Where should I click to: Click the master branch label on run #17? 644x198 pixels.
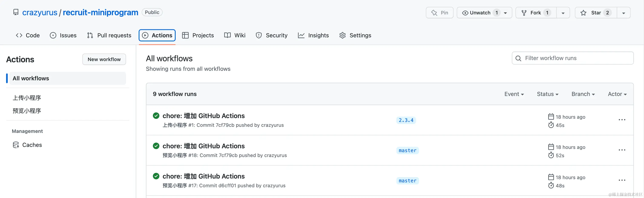coord(407,181)
